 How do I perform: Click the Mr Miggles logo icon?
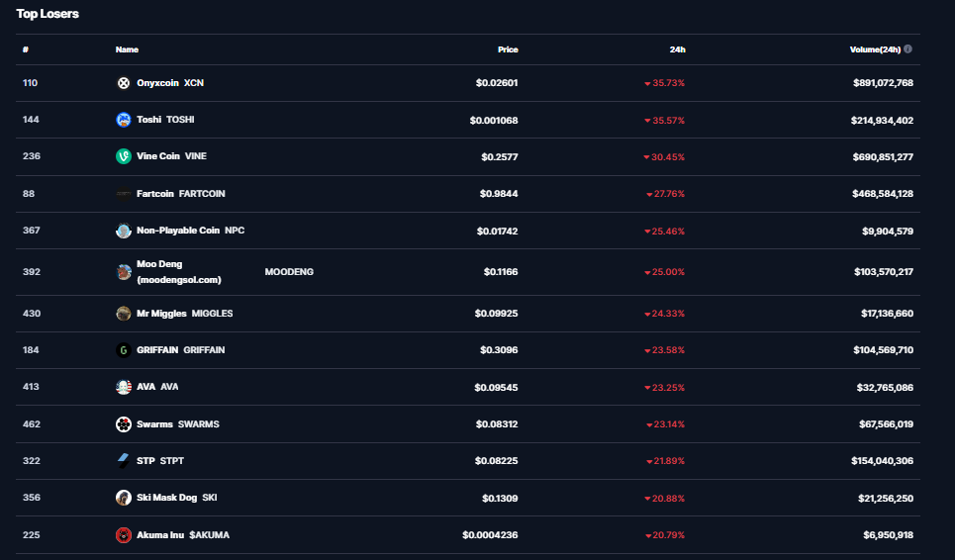(x=124, y=314)
